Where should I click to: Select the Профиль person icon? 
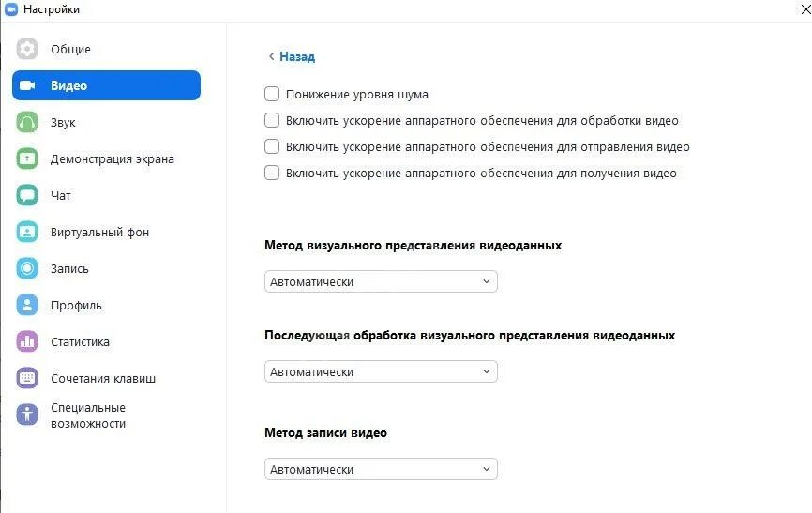[27, 305]
